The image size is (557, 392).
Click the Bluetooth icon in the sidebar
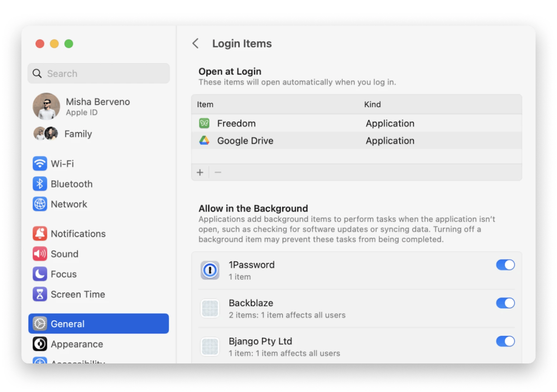tap(40, 184)
